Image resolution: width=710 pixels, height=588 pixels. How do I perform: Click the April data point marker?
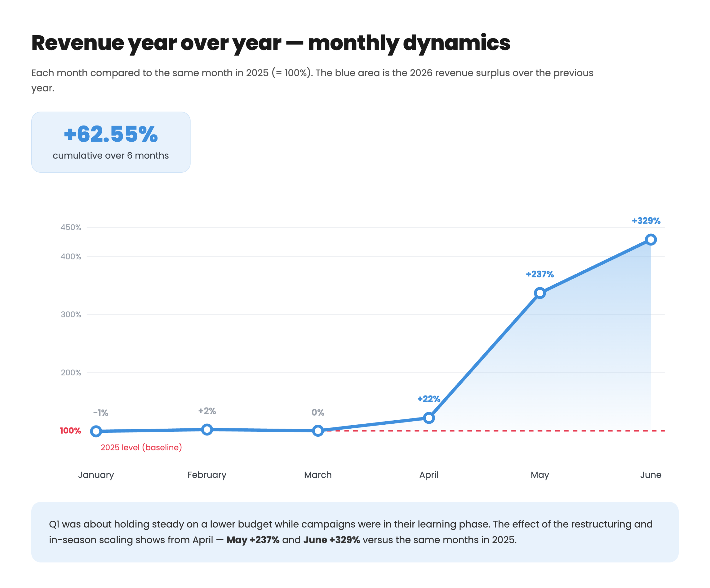coord(429,418)
